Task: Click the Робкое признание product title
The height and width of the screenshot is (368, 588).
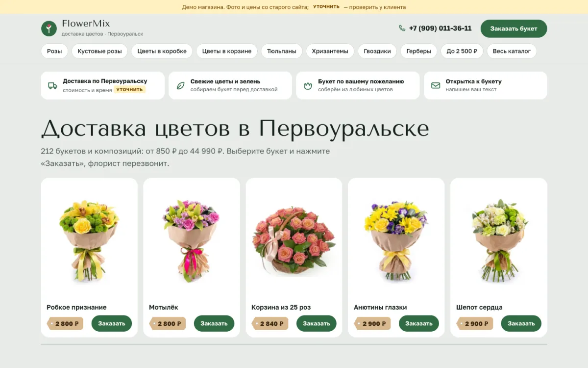Action: (76, 307)
